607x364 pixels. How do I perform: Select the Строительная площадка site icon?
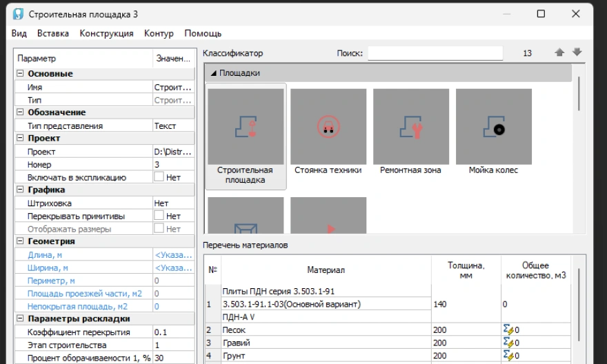[246, 125]
